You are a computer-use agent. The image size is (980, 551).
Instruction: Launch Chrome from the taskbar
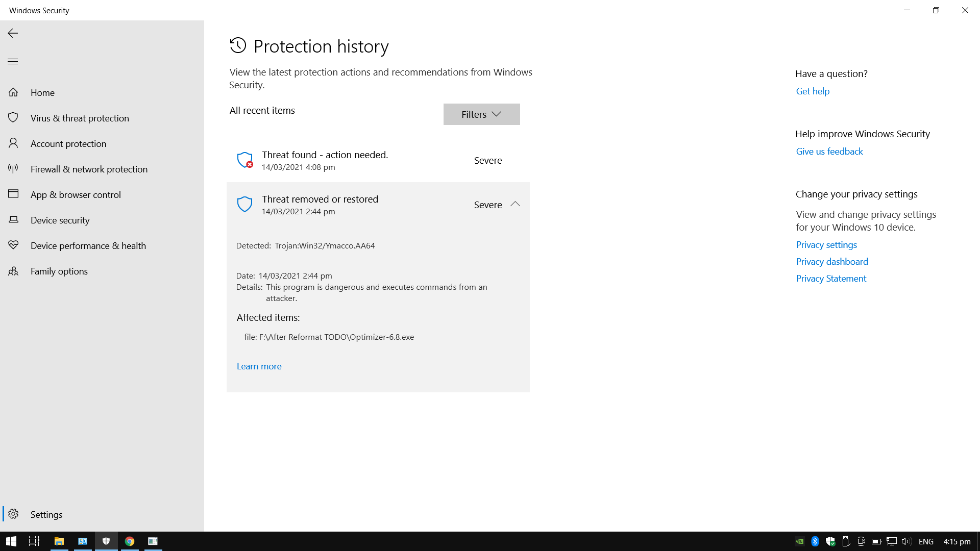130,541
